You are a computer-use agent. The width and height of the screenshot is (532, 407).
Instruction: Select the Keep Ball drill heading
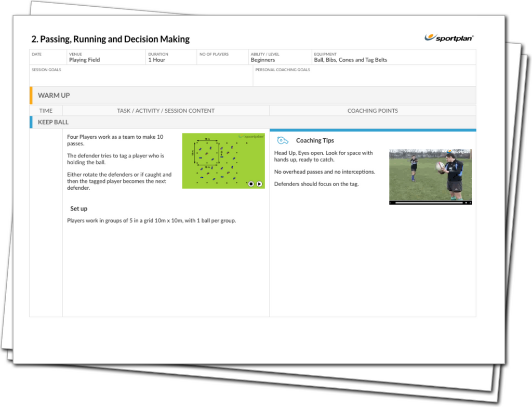(253, 122)
